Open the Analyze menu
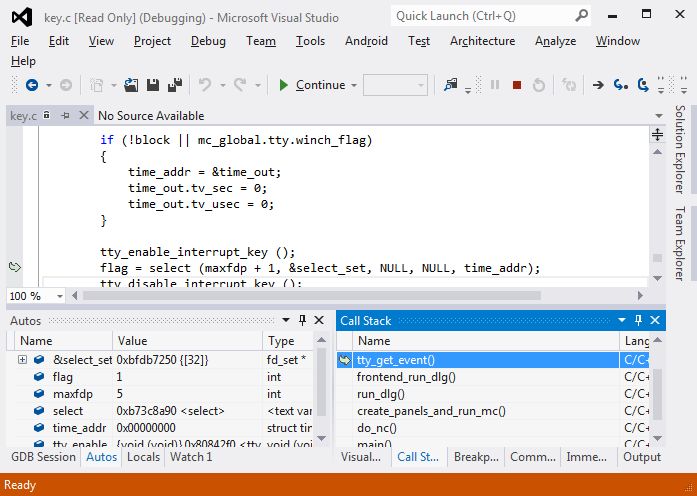697x496 pixels. (555, 41)
